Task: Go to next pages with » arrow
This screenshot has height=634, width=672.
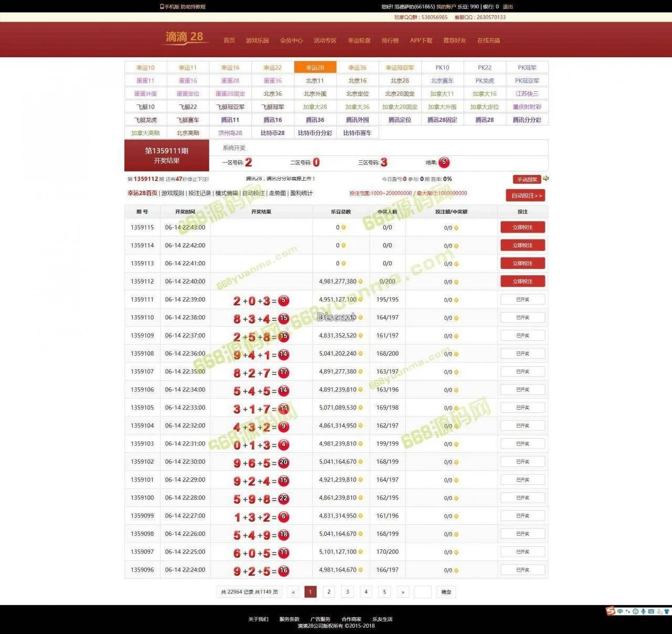Action: [x=403, y=592]
